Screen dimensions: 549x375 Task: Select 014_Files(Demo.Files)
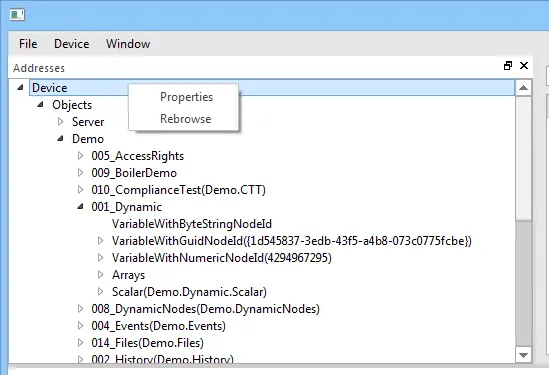point(147,343)
